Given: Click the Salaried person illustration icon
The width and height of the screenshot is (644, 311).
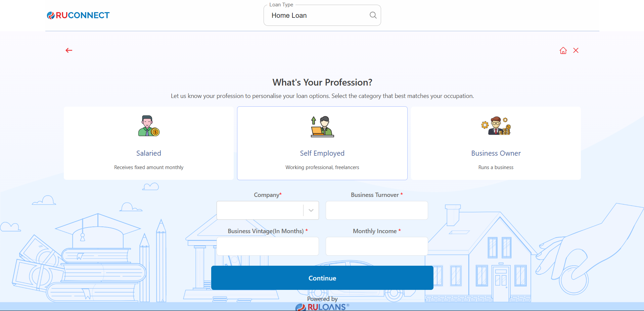Looking at the screenshot, I should click(x=149, y=126).
